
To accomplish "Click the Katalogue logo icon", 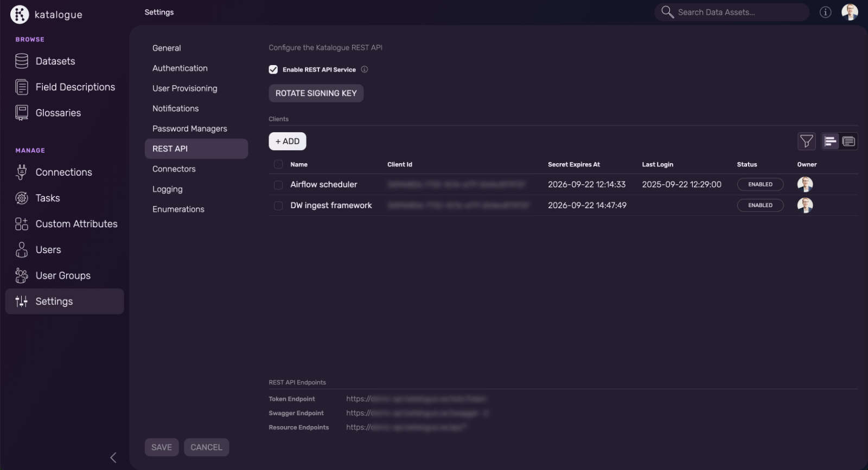I will tap(20, 15).
